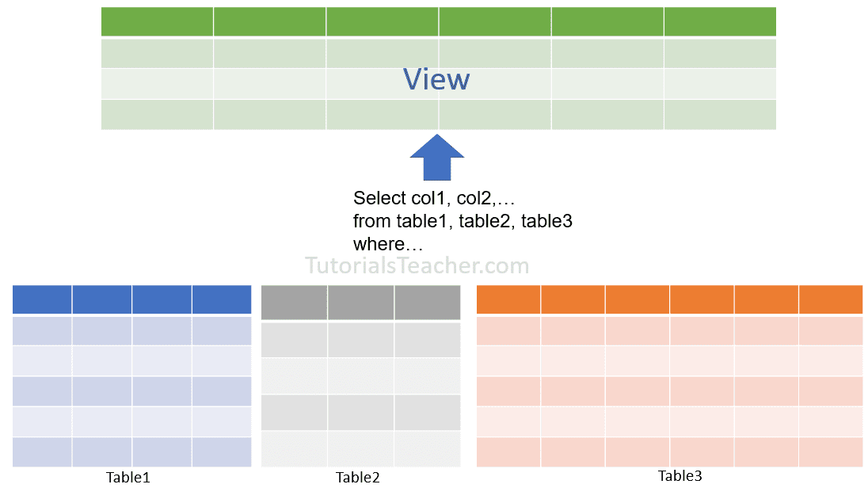Click the "where…" text

point(388,244)
